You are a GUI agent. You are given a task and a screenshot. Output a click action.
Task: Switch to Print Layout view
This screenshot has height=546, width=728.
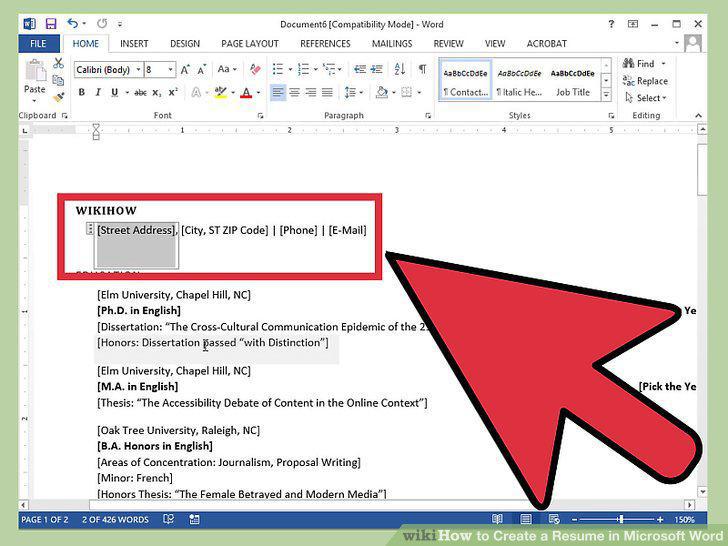pos(526,519)
